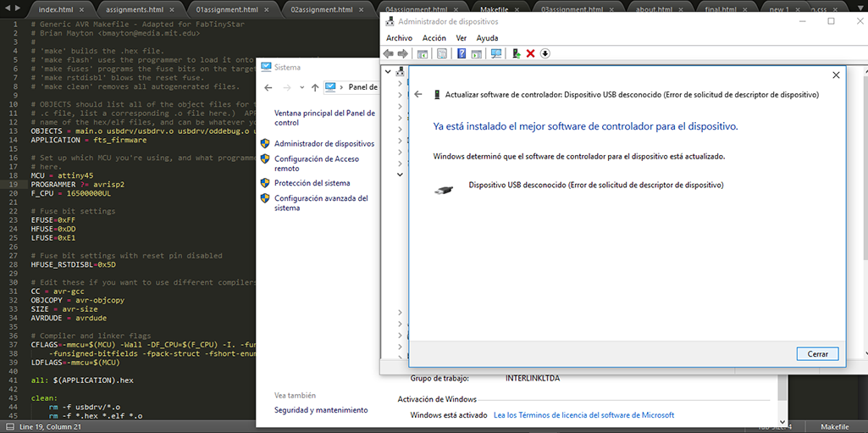868x433 pixels.
Task: Click Forward arrow in Device Manager toolbar
Action: 402,53
